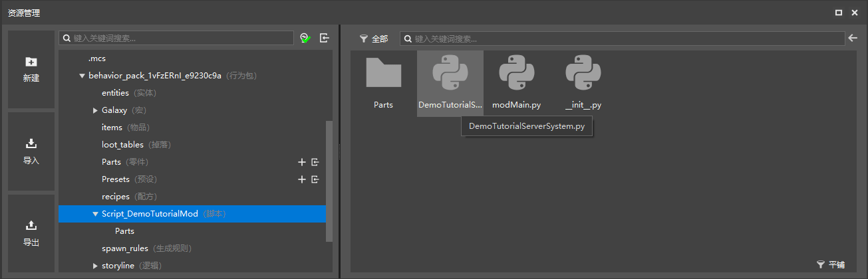Viewport: 868px width, 279px height.
Task: Select the DemoTutorialServerSystem.py file icon
Action: point(450,73)
